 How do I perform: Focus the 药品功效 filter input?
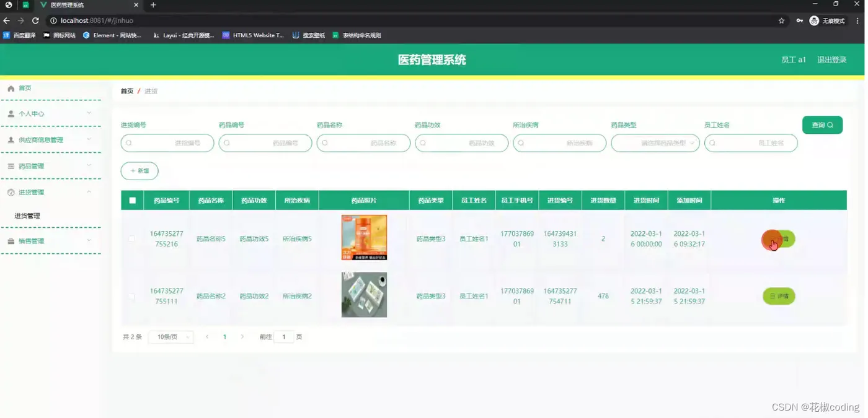pos(462,143)
